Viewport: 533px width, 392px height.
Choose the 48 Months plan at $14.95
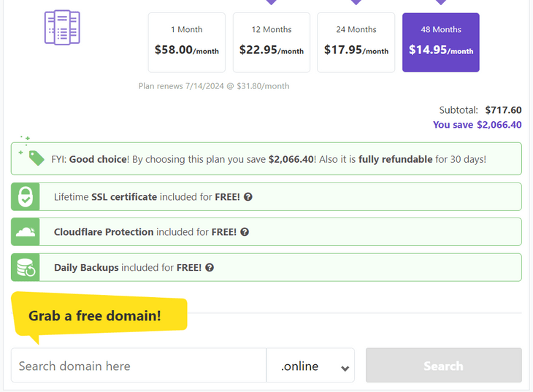[440, 42]
